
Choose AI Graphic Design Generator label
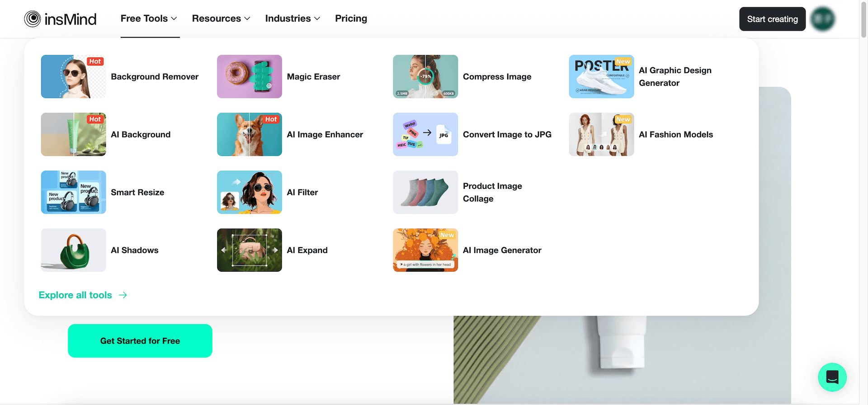point(675,77)
